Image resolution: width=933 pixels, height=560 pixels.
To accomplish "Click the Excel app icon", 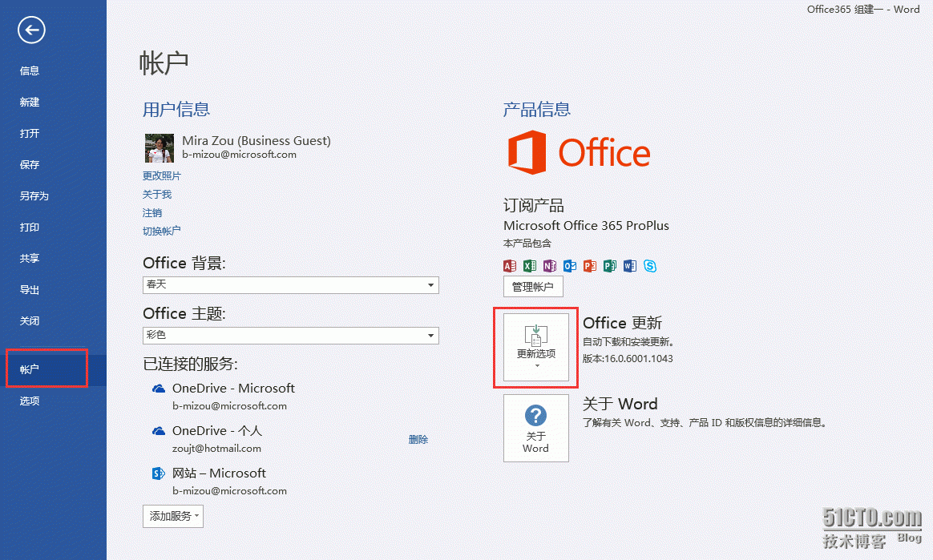I will [530, 266].
